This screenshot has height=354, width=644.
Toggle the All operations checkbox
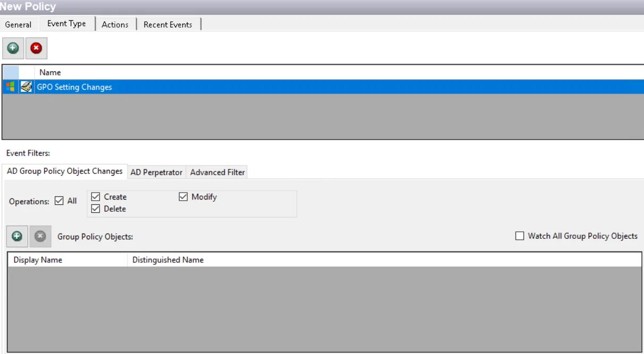click(59, 201)
